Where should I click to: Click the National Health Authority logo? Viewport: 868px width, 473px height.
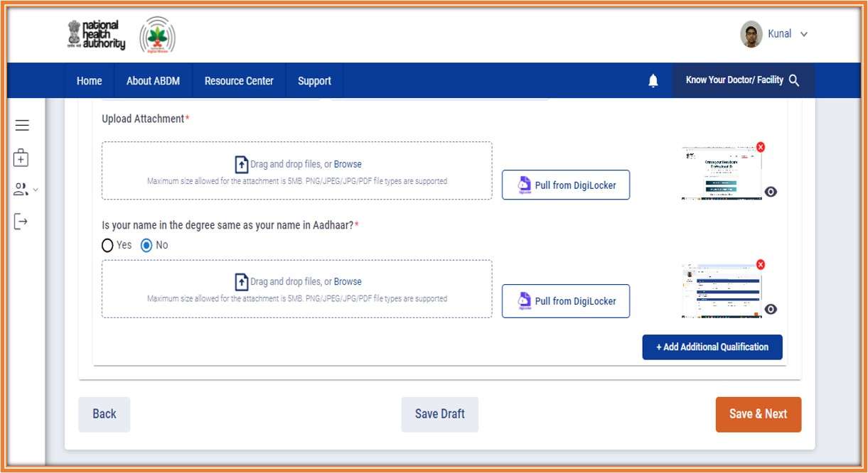(97, 34)
